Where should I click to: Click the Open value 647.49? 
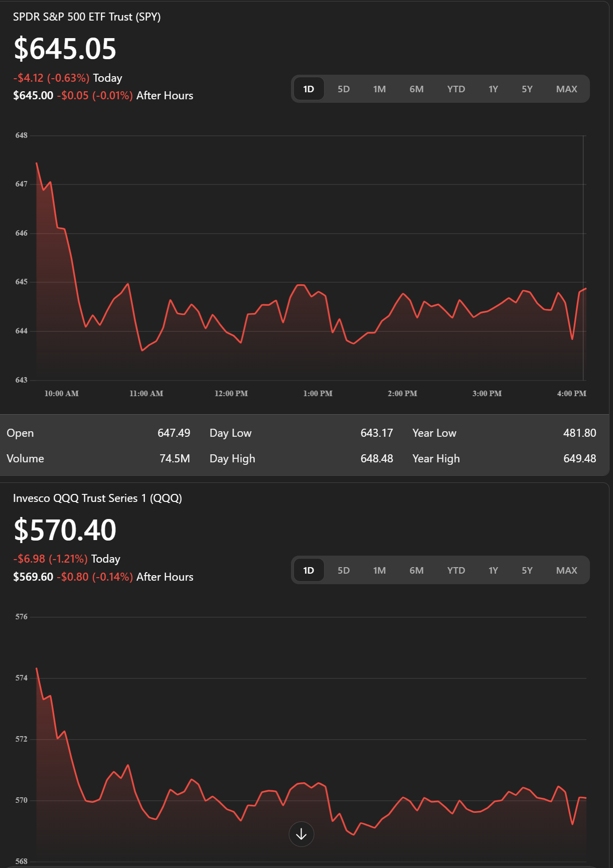pyautogui.click(x=174, y=433)
